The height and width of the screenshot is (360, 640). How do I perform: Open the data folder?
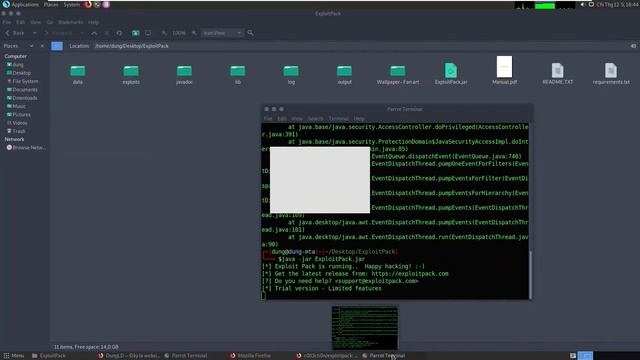78,74
